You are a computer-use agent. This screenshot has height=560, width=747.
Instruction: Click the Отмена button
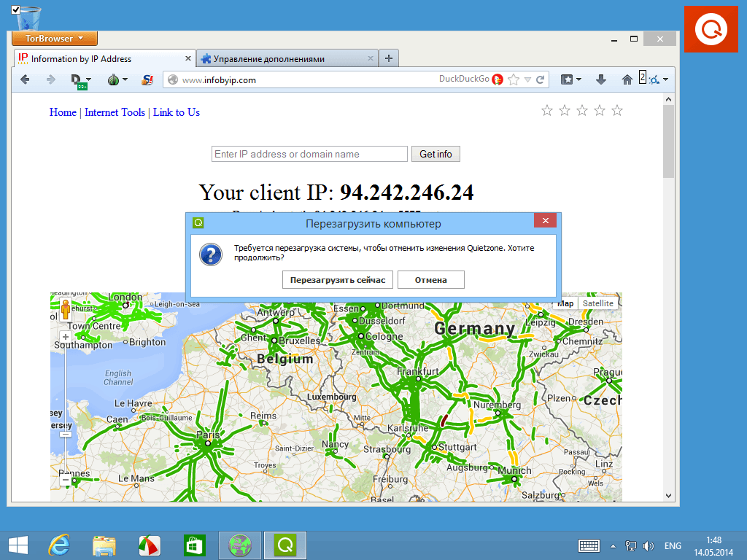pyautogui.click(x=430, y=279)
